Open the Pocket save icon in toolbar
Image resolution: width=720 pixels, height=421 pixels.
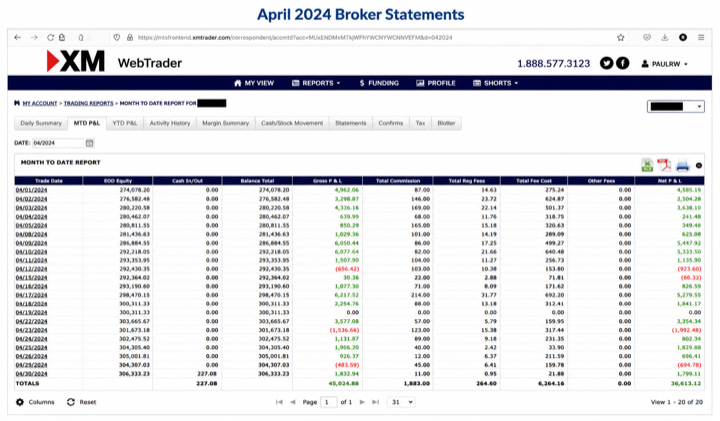pyautogui.click(x=647, y=38)
